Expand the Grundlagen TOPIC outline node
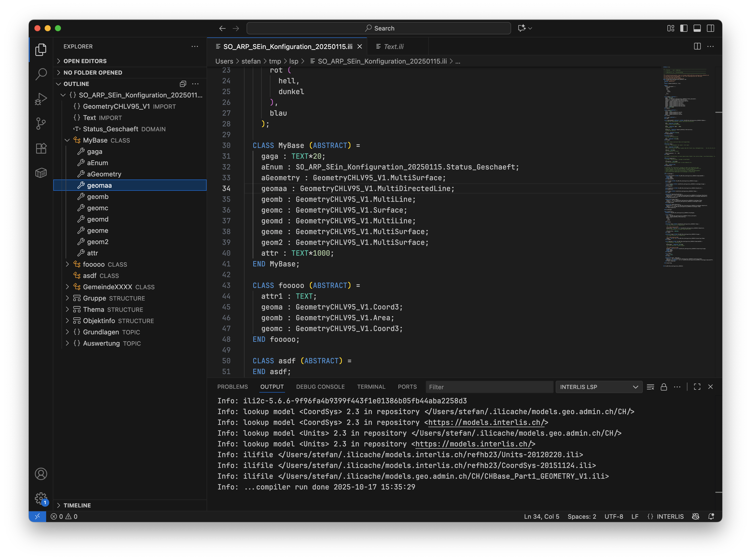 click(x=67, y=332)
